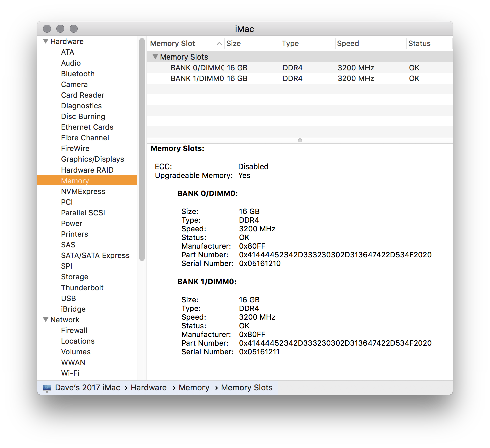The image size is (490, 448).
Task: Select Diagnostics in the sidebar
Action: click(x=81, y=106)
